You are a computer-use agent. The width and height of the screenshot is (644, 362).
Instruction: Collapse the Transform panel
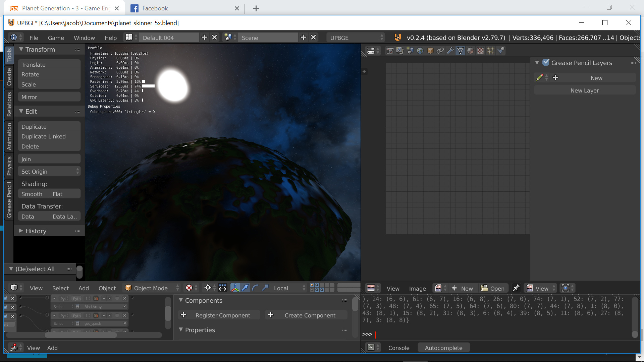coord(21,49)
